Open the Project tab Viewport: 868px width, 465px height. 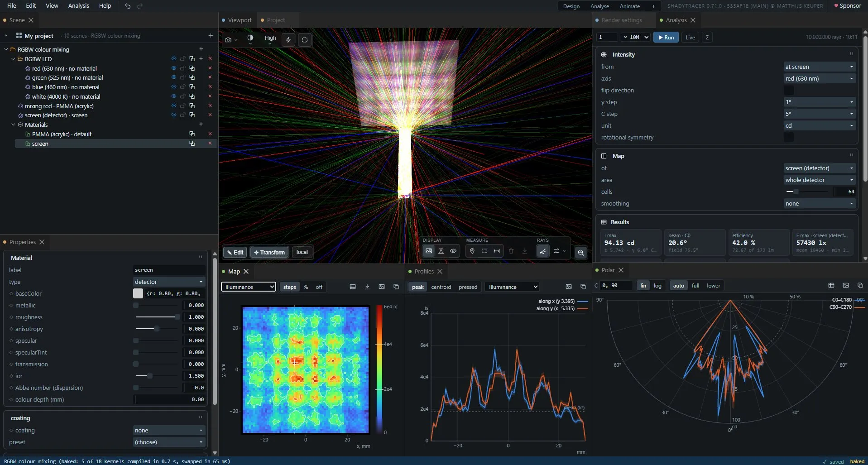tap(276, 20)
